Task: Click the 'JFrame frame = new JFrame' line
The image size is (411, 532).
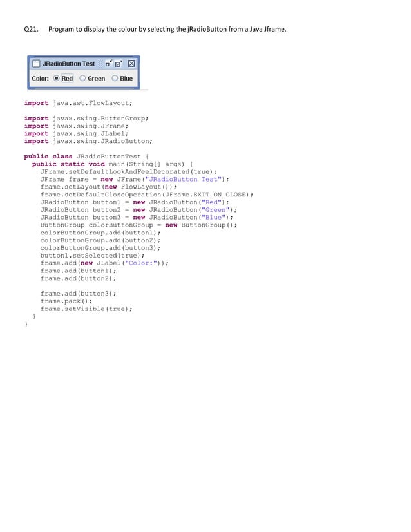Action: 135,179
